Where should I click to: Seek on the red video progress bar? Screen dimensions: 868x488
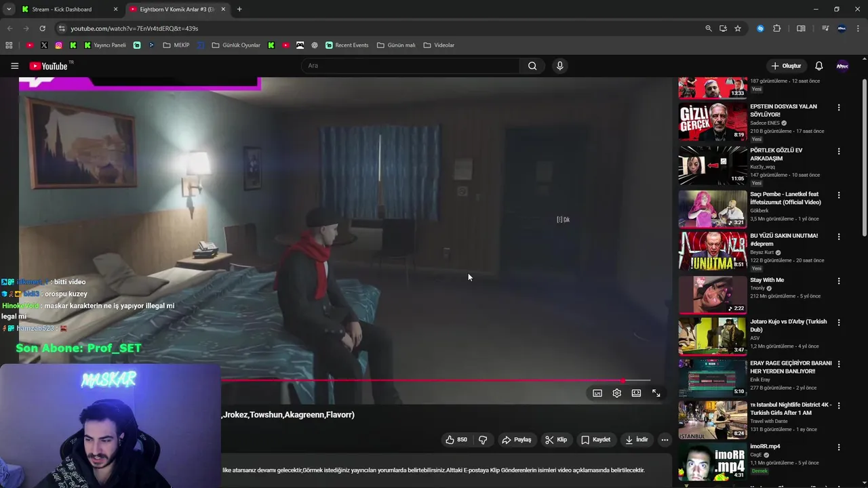tap(435, 380)
